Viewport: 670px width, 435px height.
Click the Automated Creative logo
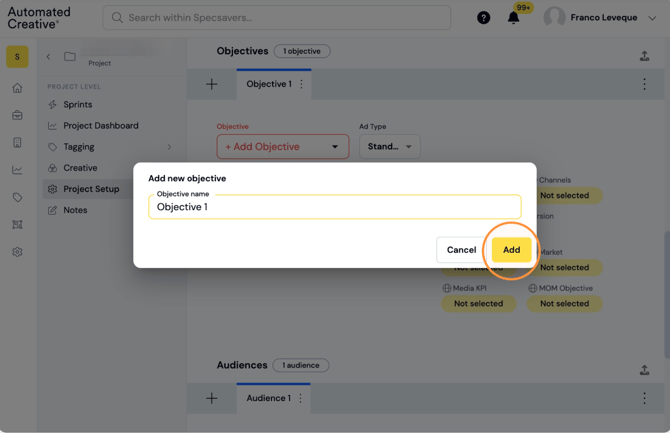click(39, 18)
